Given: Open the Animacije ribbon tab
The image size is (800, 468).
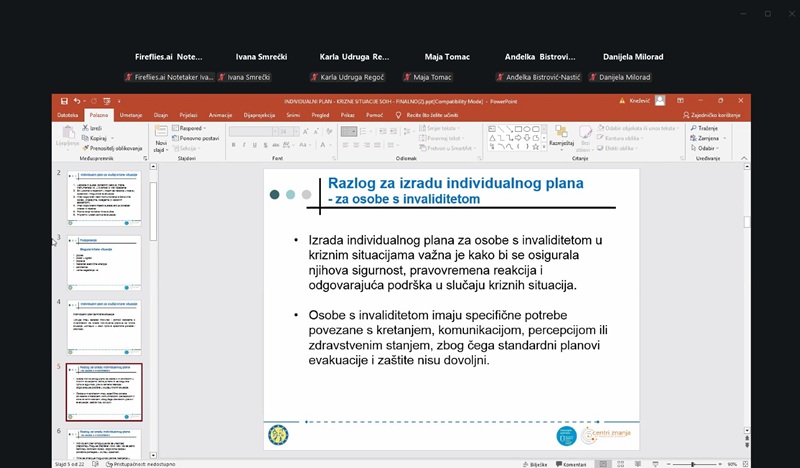Looking at the screenshot, I should click(221, 115).
